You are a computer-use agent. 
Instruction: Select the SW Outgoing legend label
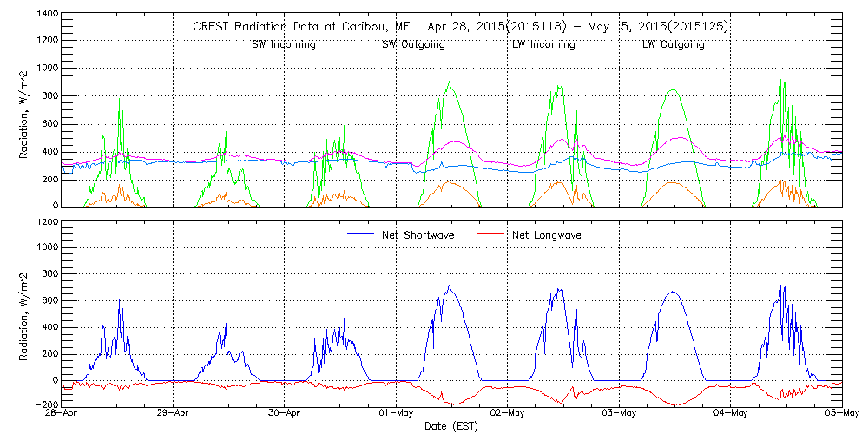(x=413, y=44)
